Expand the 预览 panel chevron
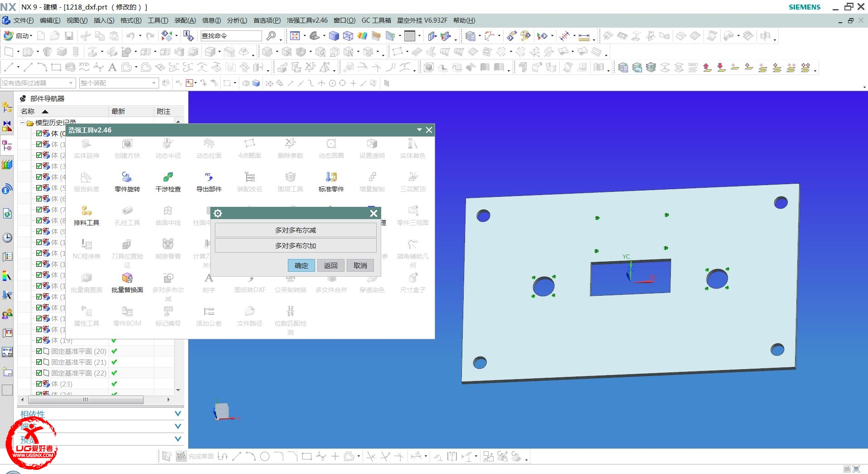Image resolution: width=868 pixels, height=474 pixels. pos(178,439)
